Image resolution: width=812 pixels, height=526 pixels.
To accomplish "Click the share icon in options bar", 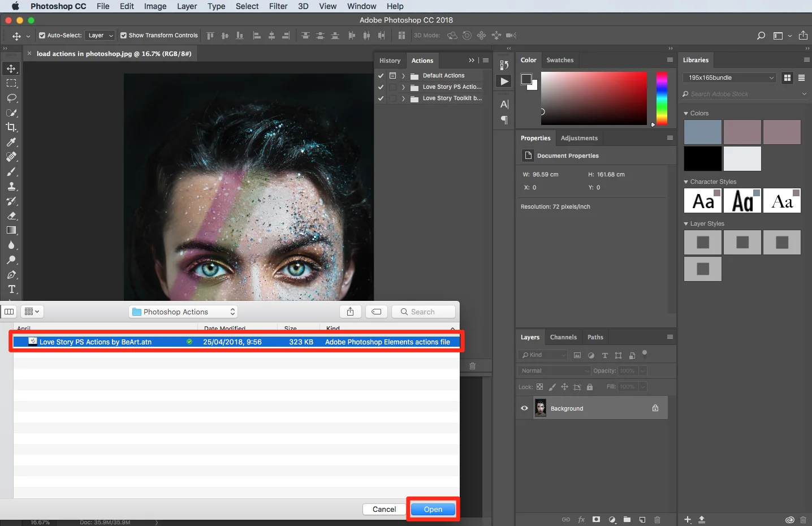I will pos(803,35).
